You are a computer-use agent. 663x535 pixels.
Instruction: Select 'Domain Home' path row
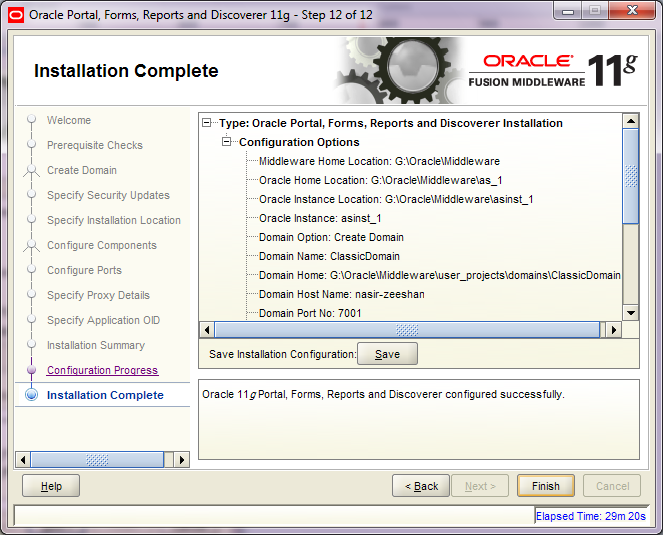coord(440,275)
